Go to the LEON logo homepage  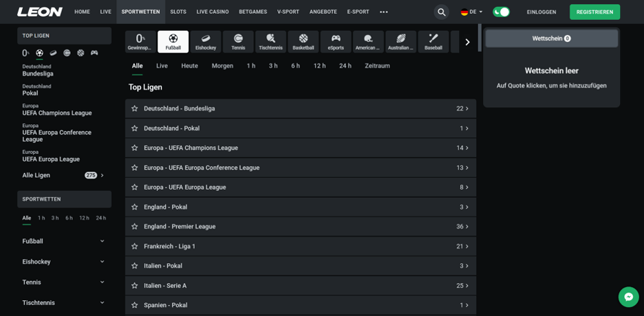pos(40,12)
